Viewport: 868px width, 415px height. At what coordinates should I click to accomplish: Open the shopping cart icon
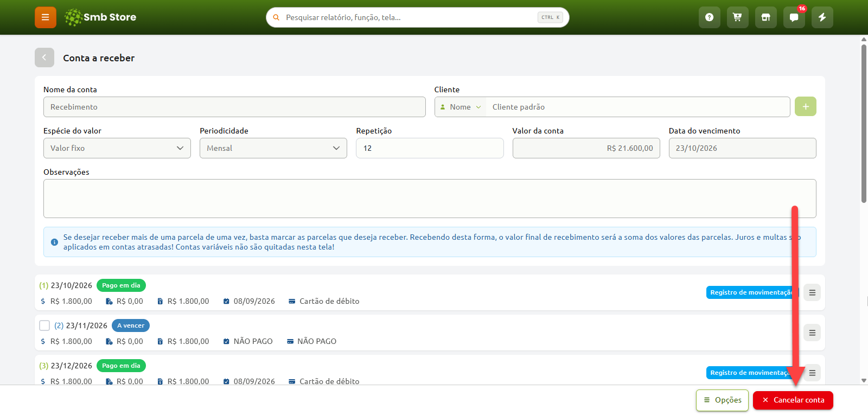coord(738,17)
